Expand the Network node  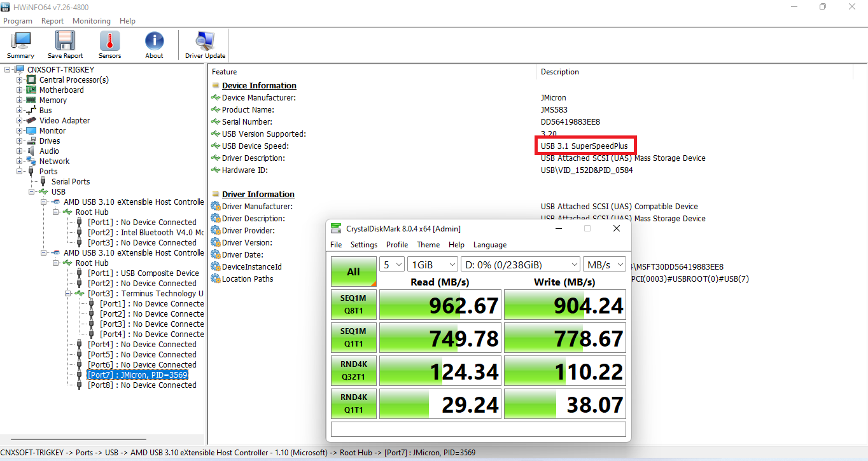coord(19,161)
